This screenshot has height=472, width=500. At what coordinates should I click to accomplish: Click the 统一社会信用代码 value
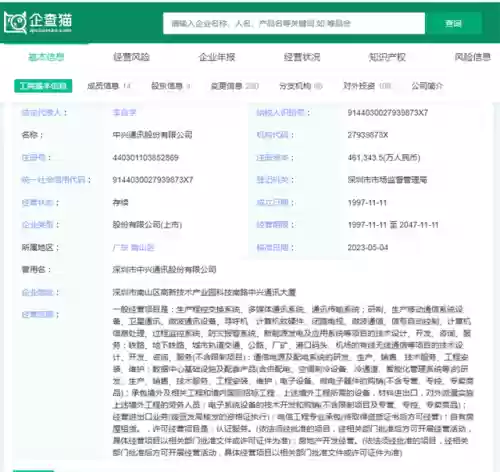click(x=153, y=180)
